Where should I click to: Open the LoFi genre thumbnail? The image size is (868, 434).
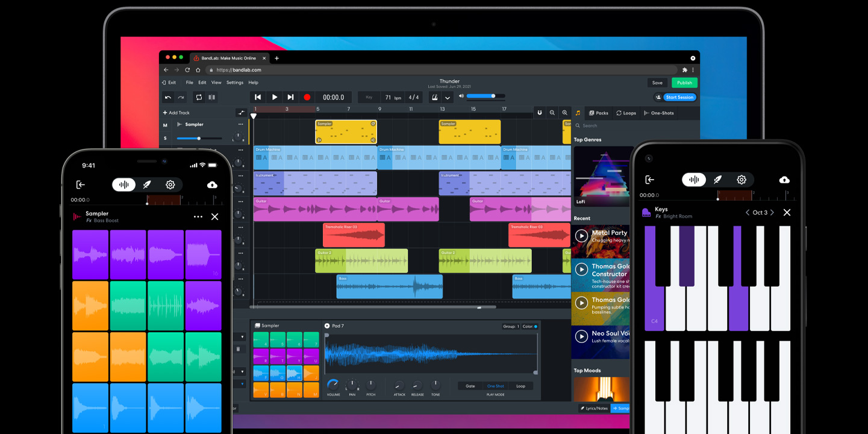click(x=601, y=177)
